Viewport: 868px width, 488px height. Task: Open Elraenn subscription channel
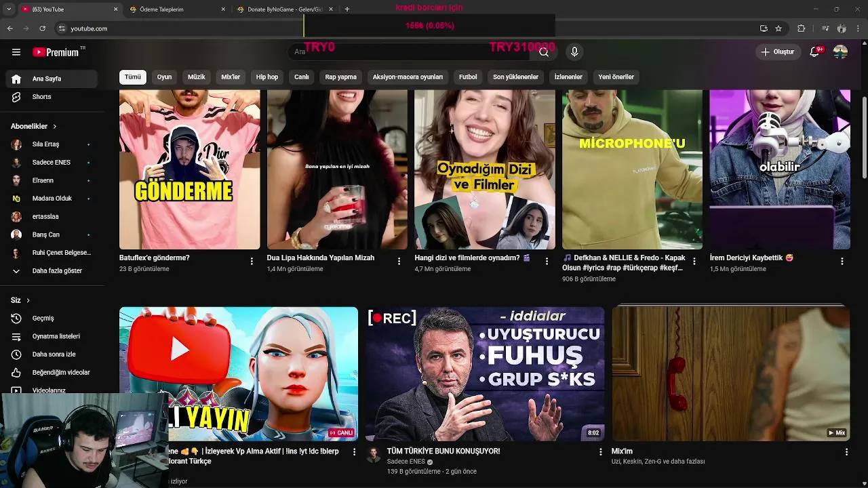click(52, 180)
